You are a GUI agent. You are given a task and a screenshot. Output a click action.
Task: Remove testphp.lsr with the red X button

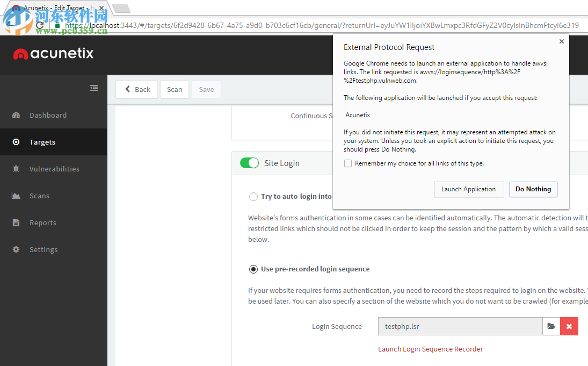click(x=569, y=326)
